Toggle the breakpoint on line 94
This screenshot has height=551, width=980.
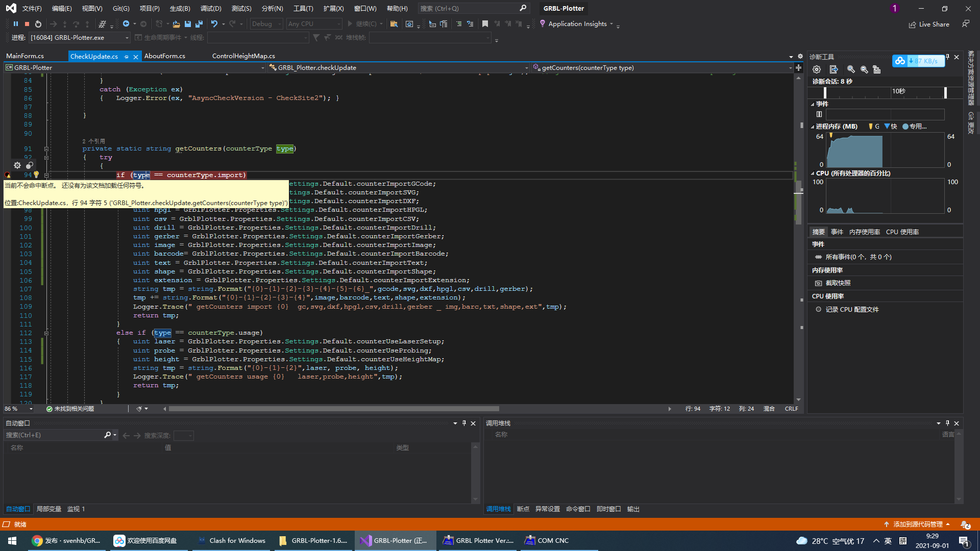pos(8,175)
